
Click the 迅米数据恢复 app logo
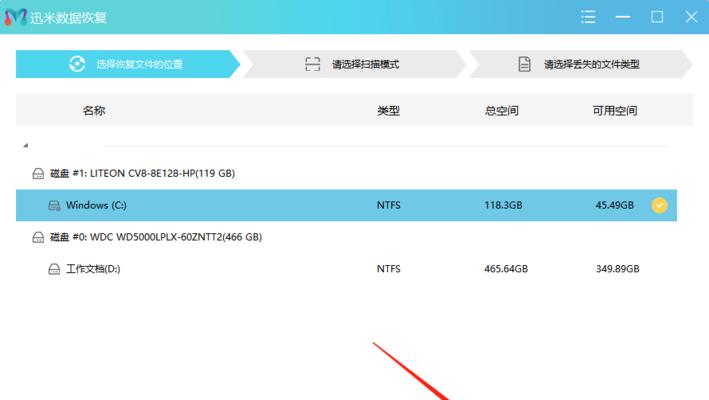(15, 17)
